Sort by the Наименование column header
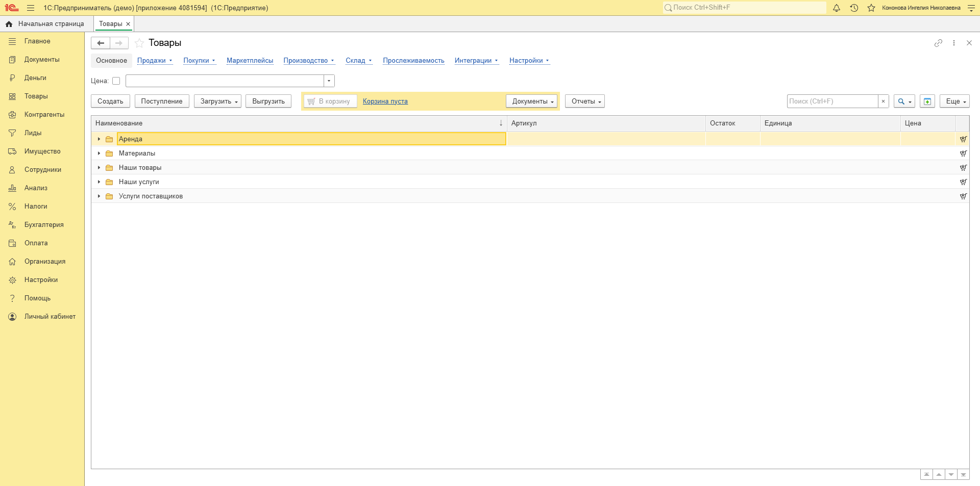This screenshot has width=980, height=486. 299,123
